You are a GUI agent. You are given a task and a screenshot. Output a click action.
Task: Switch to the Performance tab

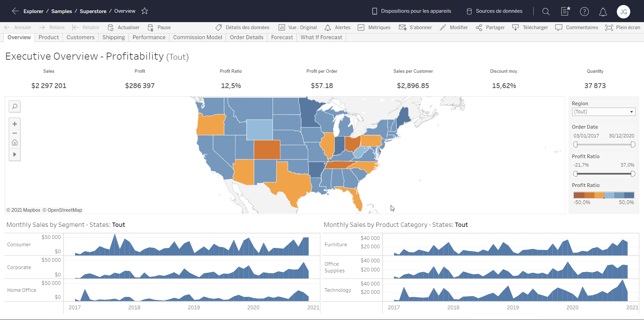[149, 38]
